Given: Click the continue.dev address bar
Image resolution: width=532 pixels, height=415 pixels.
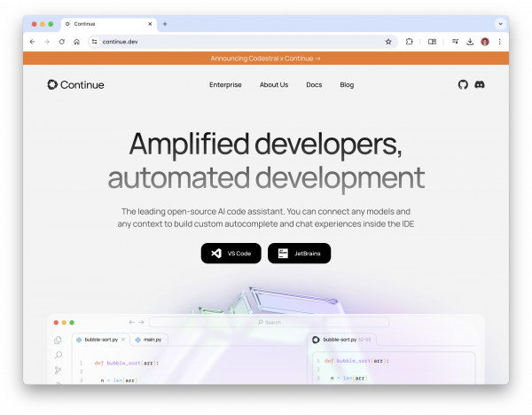Looking at the screenshot, I should tap(239, 42).
